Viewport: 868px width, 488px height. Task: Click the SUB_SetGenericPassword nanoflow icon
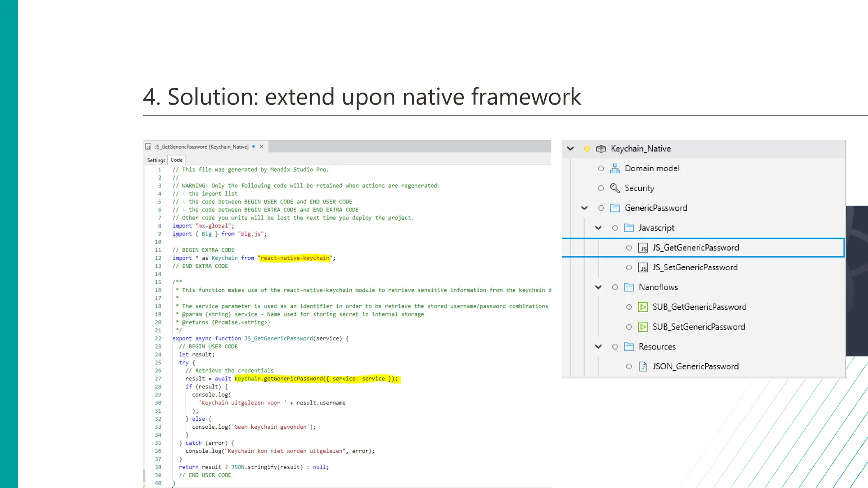(x=643, y=327)
